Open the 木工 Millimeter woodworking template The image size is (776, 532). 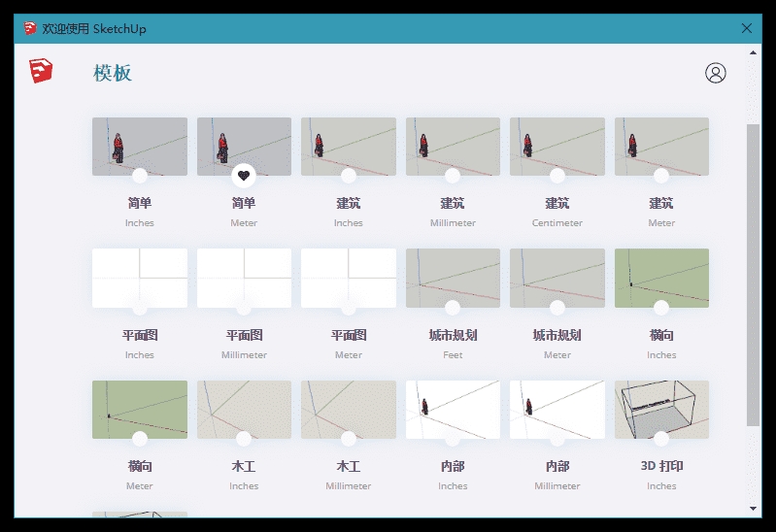(x=348, y=409)
